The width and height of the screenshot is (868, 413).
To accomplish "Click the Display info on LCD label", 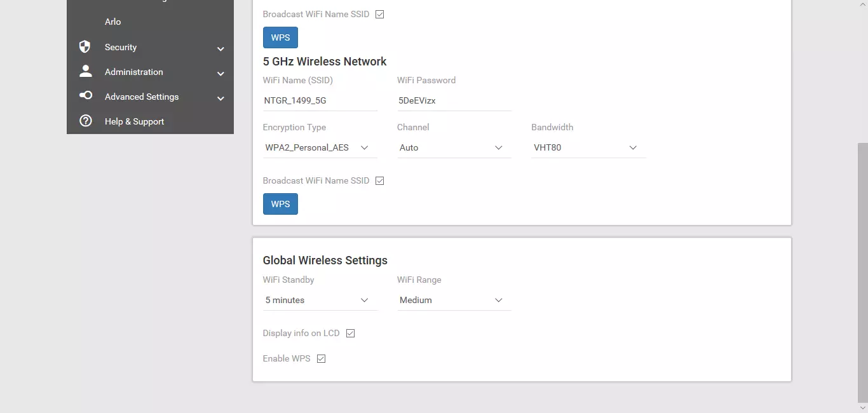I will coord(301,333).
